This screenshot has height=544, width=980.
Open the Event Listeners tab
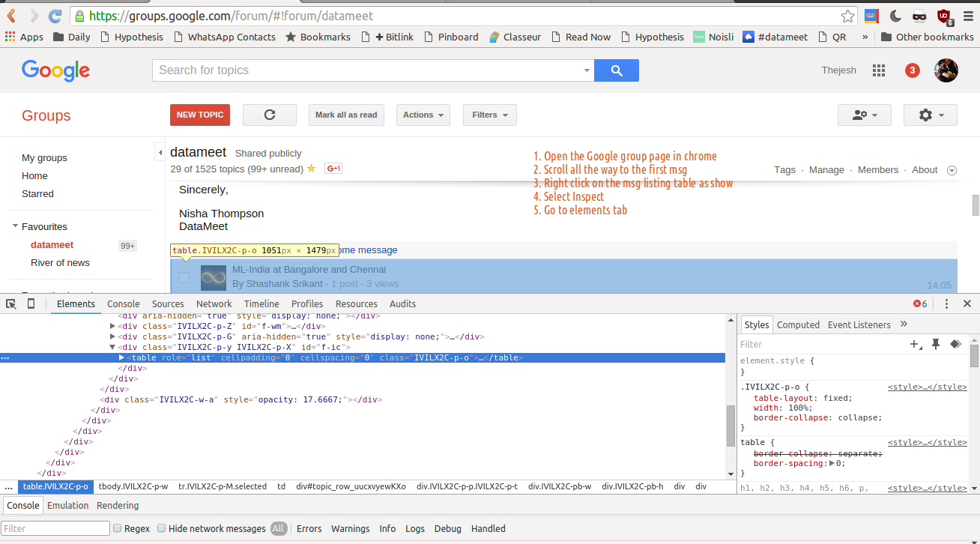[x=859, y=324]
